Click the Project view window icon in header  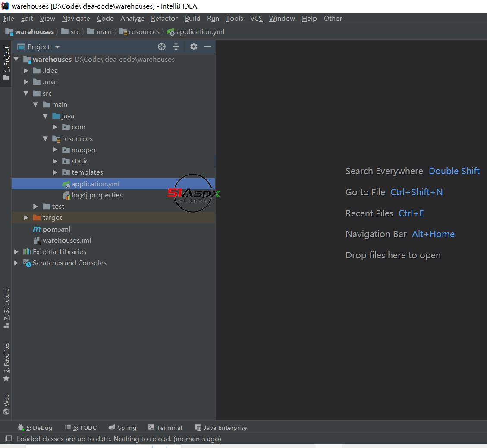[x=21, y=47]
